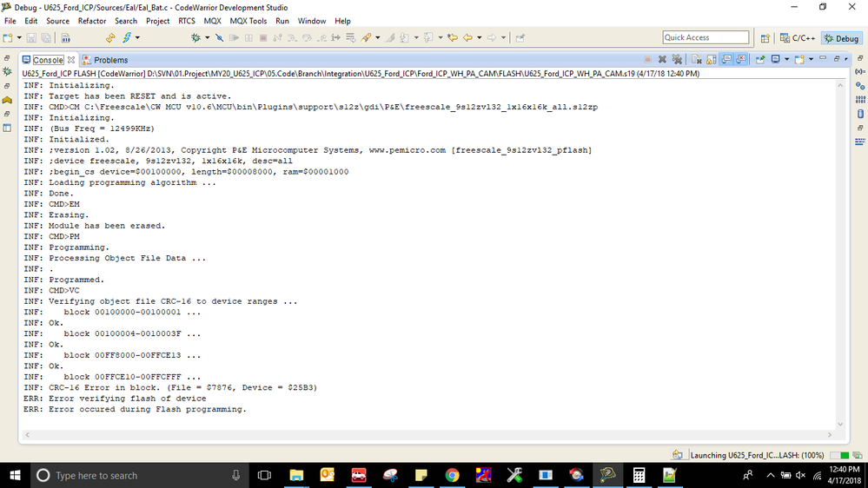Click the Back navigation arrow

pos(468,37)
